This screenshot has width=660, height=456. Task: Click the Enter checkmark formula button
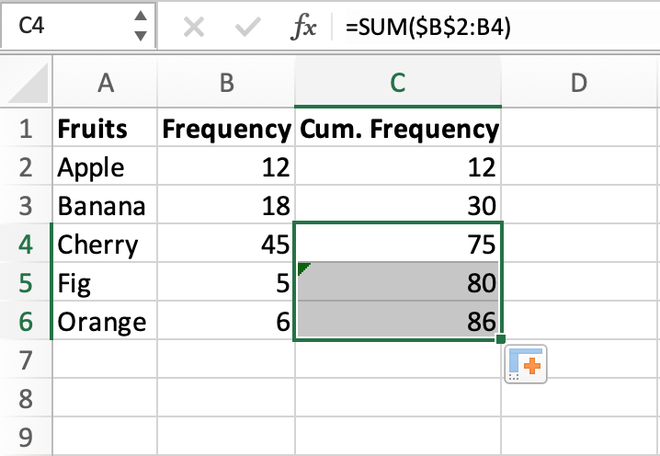point(248,28)
